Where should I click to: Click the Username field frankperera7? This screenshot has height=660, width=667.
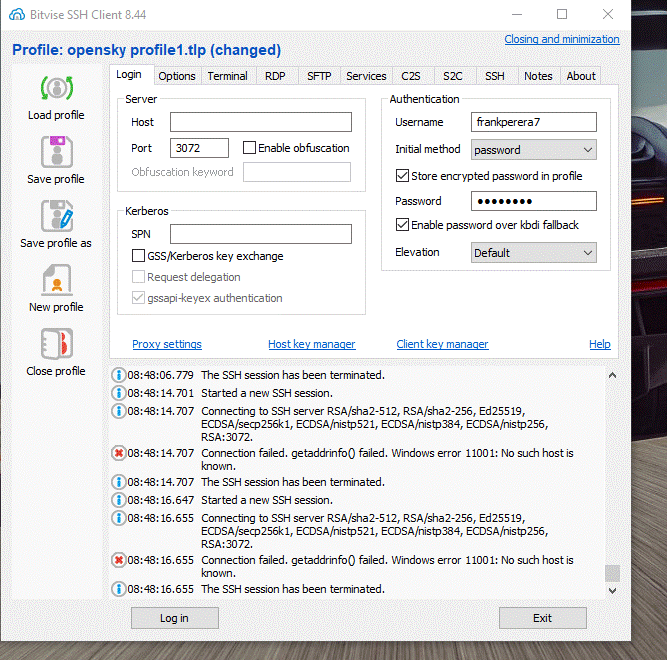(x=533, y=122)
